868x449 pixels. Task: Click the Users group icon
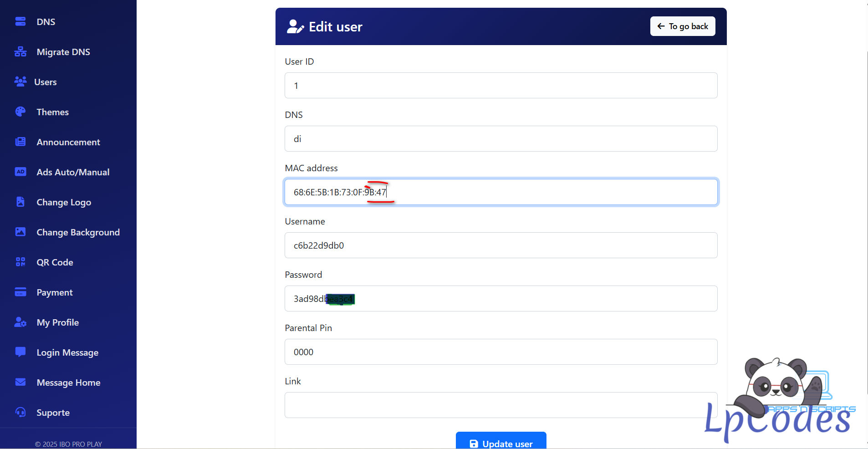click(20, 82)
